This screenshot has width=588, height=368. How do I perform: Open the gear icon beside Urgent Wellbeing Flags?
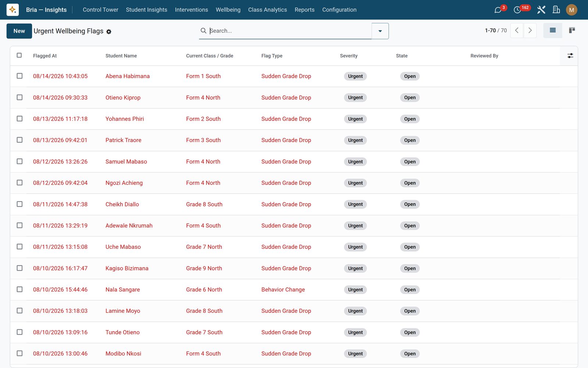(x=109, y=32)
